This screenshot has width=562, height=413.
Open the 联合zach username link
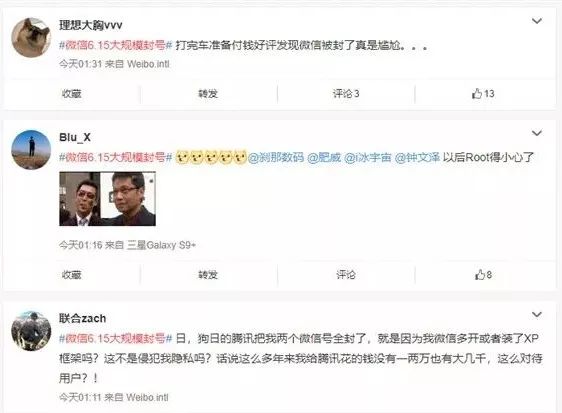(82, 318)
